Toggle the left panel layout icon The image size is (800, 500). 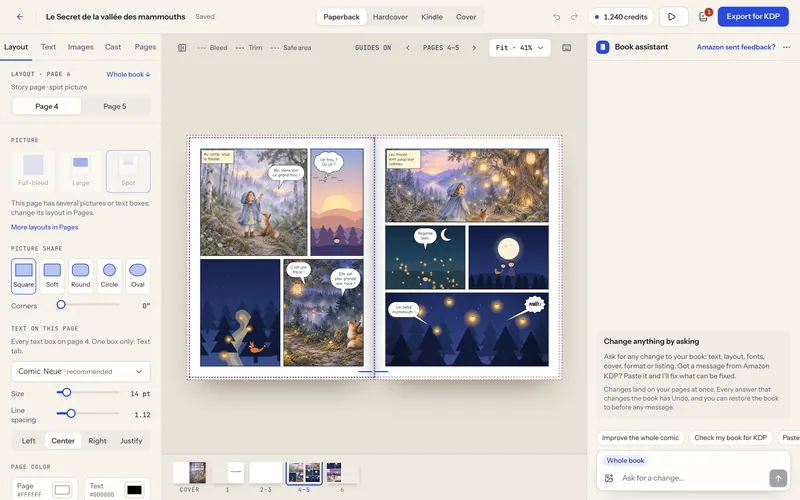[182, 47]
